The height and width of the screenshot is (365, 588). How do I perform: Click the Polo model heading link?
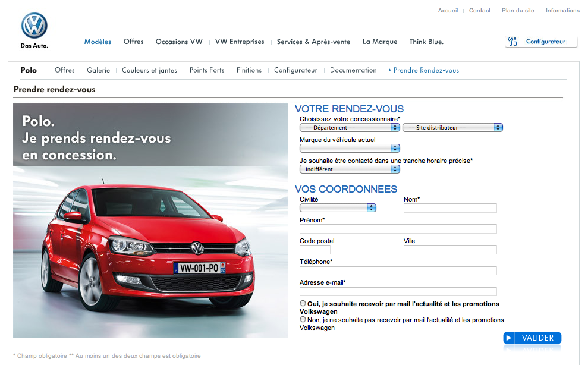29,70
